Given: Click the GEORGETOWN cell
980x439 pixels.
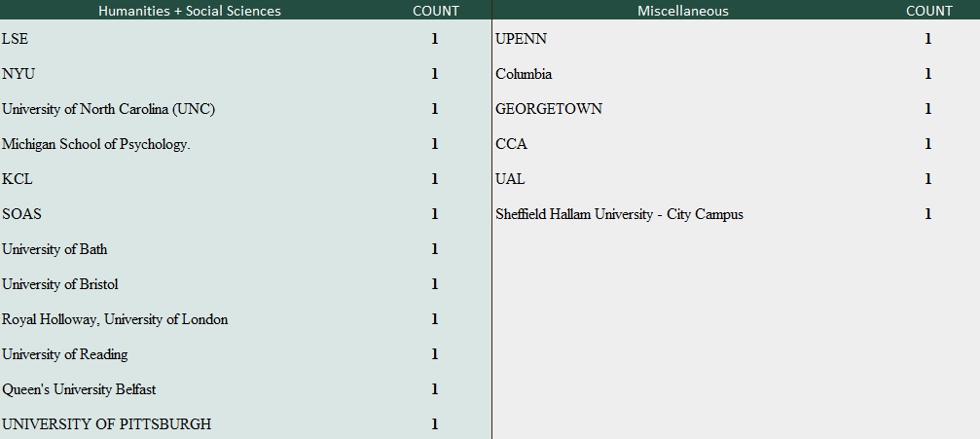Looking at the screenshot, I should click(549, 109).
